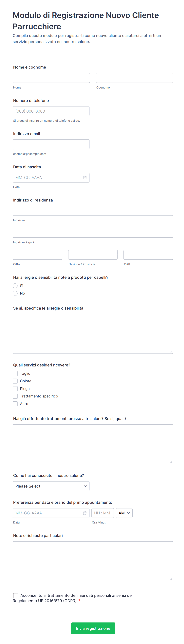Focus the Nome input field
Screen dimensions: 184x644
click(51, 78)
